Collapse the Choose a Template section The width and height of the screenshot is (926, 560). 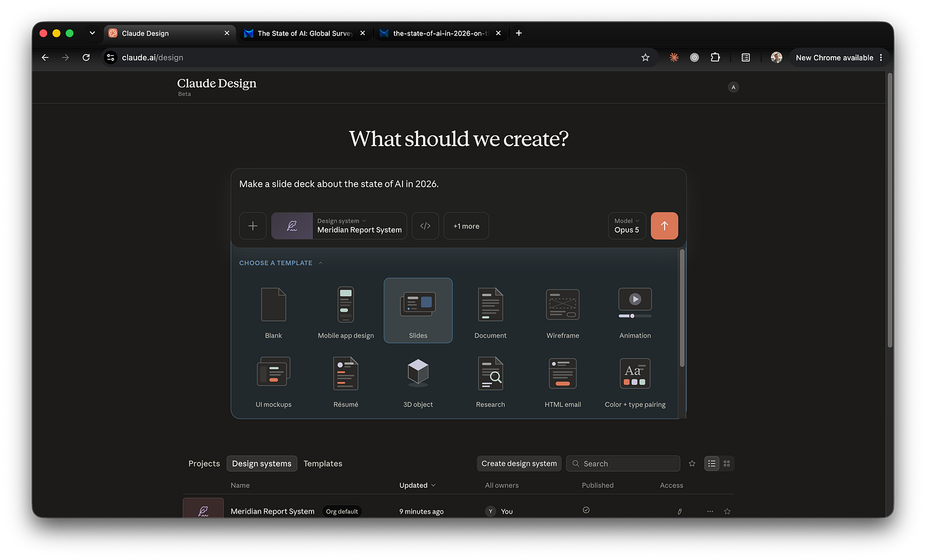pyautogui.click(x=280, y=263)
